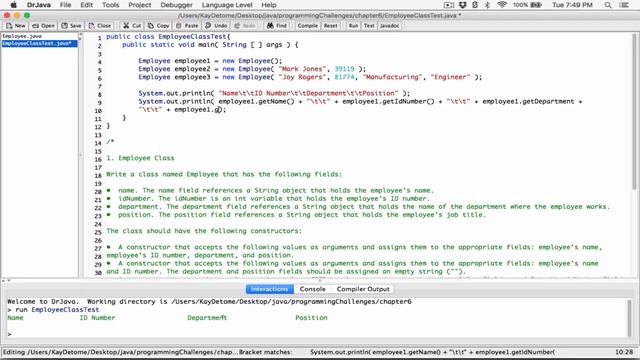Click the Dropbox icon in the menu bar

[x=462, y=5]
